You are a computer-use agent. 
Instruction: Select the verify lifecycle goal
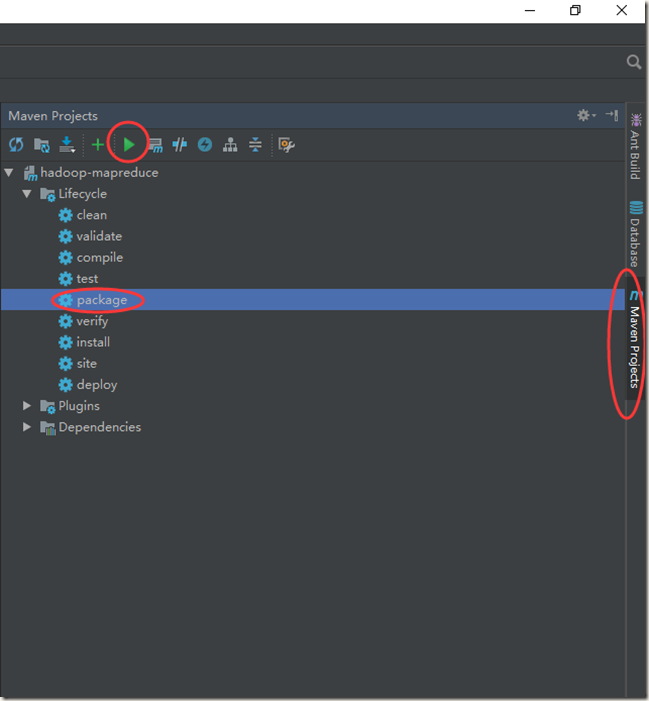pyautogui.click(x=92, y=321)
